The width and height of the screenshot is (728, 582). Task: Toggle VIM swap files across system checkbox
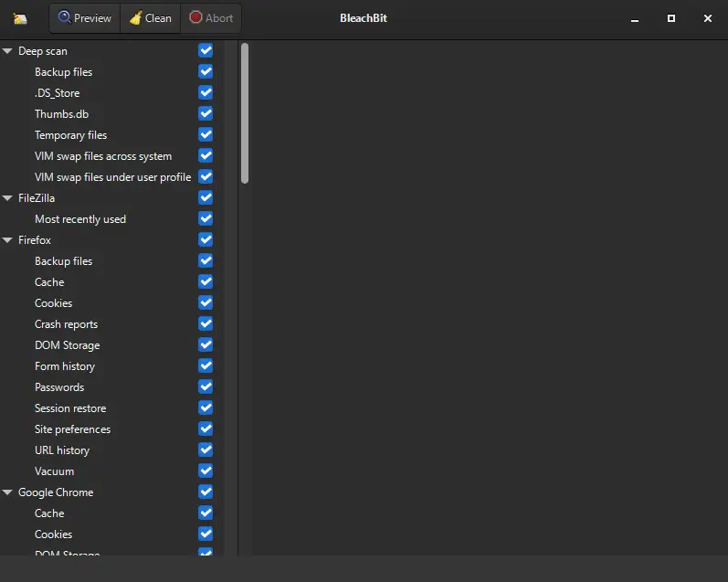coord(206,155)
